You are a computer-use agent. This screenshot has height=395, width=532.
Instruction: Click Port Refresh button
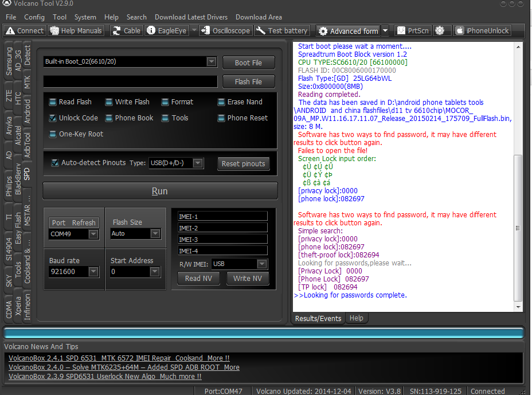point(73,222)
